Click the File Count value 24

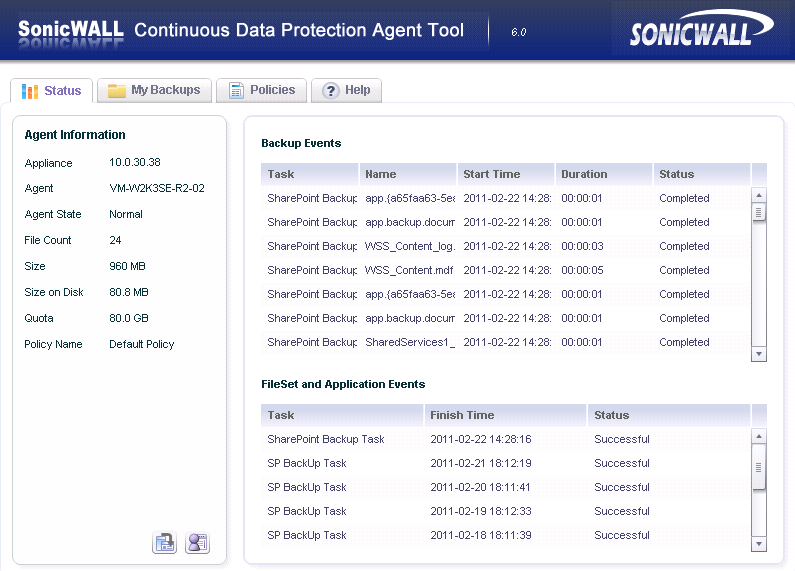tap(115, 240)
